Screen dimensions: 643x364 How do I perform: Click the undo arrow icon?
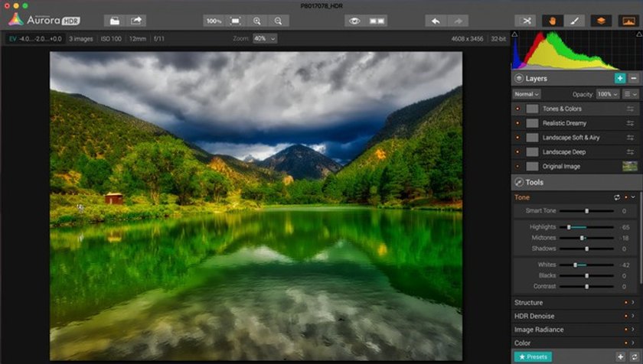pos(436,21)
